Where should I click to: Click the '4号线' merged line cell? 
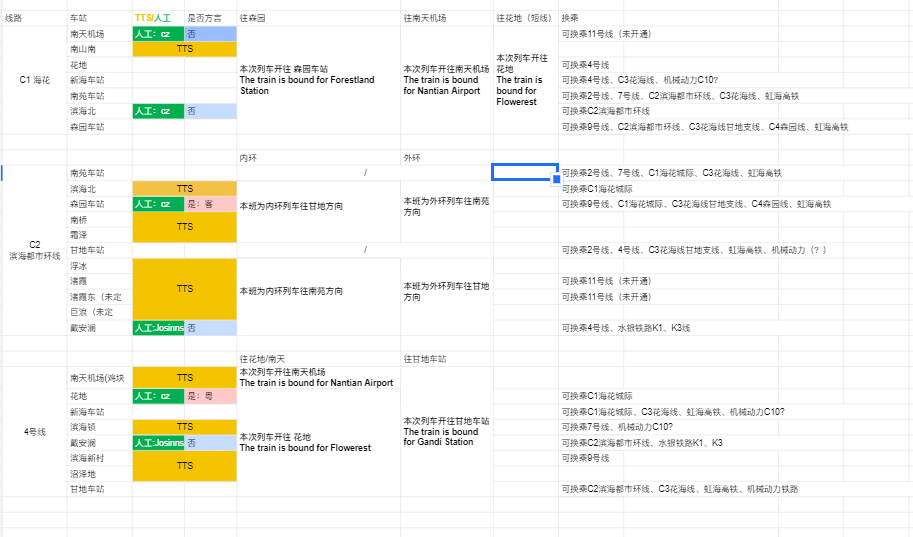coord(34,432)
